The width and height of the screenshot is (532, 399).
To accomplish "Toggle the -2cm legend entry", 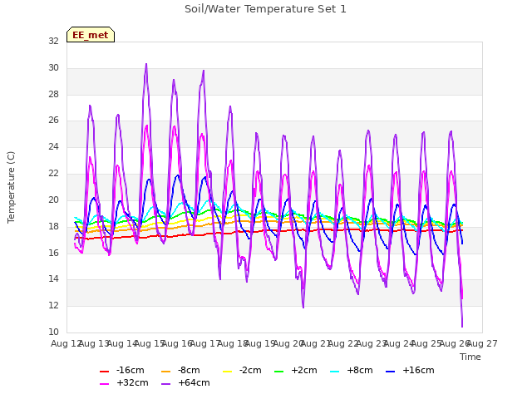I will pos(242,370).
